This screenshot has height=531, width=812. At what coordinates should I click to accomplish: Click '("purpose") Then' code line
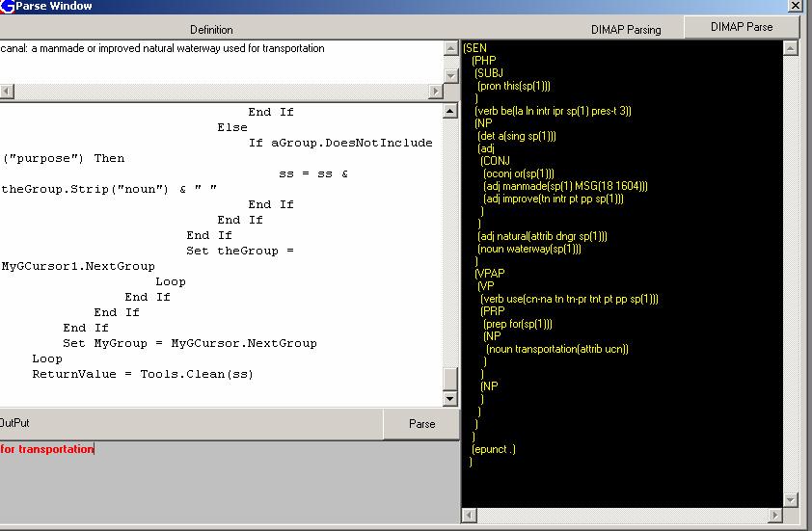click(x=64, y=158)
